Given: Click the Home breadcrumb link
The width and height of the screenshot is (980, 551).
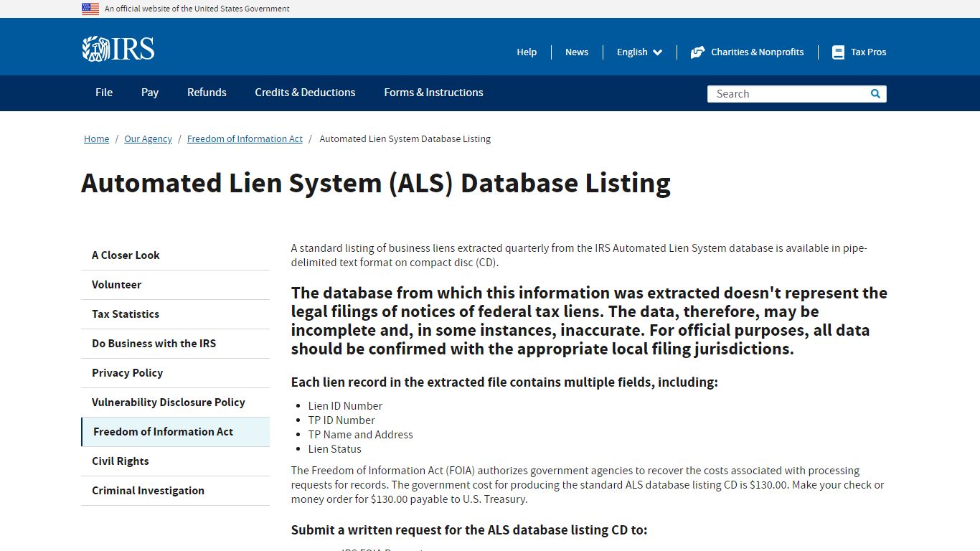Looking at the screenshot, I should 96,139.
